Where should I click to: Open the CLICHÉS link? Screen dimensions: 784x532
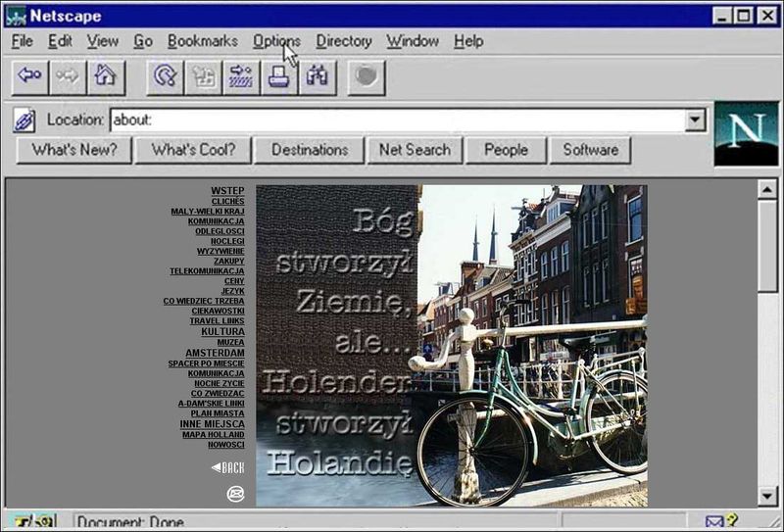coord(227,201)
